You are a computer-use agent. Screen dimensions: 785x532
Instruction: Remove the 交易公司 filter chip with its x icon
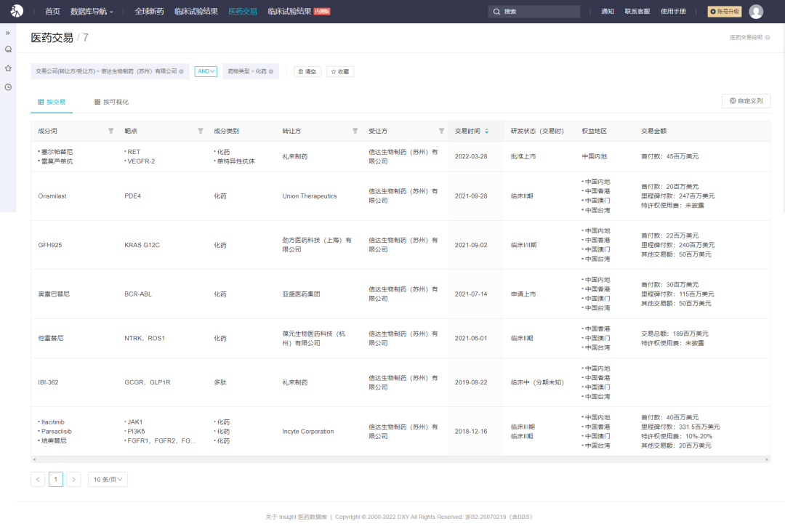(x=181, y=71)
